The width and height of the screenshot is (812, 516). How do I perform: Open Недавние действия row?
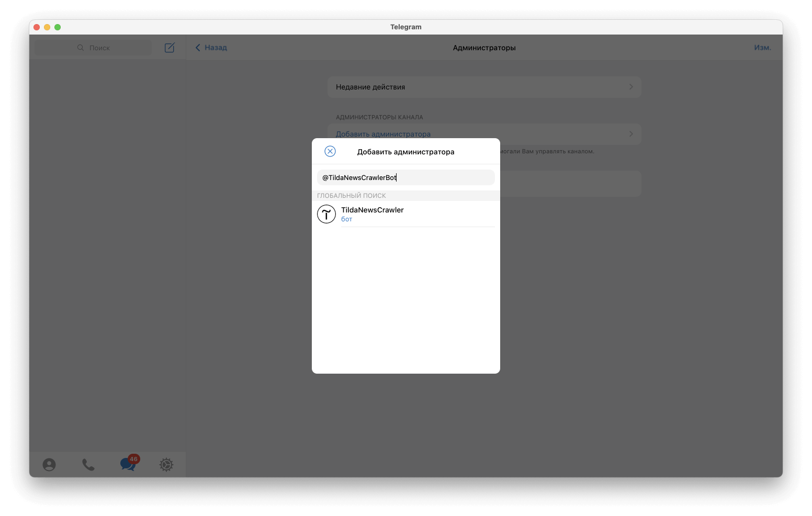tap(484, 87)
